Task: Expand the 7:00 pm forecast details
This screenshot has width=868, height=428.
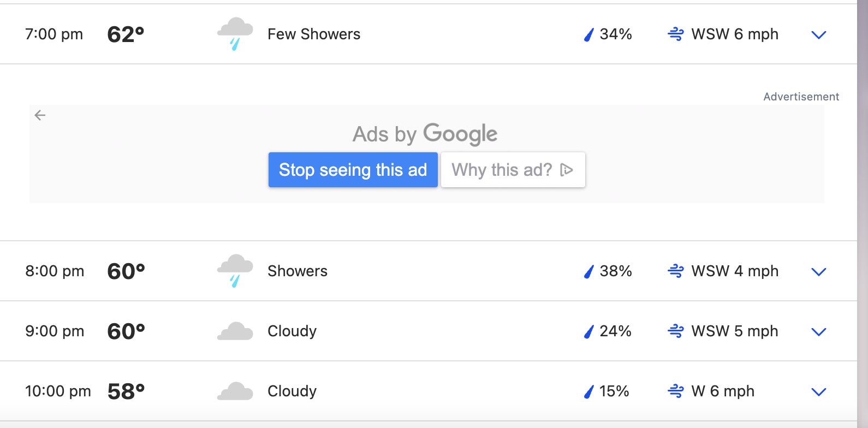Action: pos(818,35)
